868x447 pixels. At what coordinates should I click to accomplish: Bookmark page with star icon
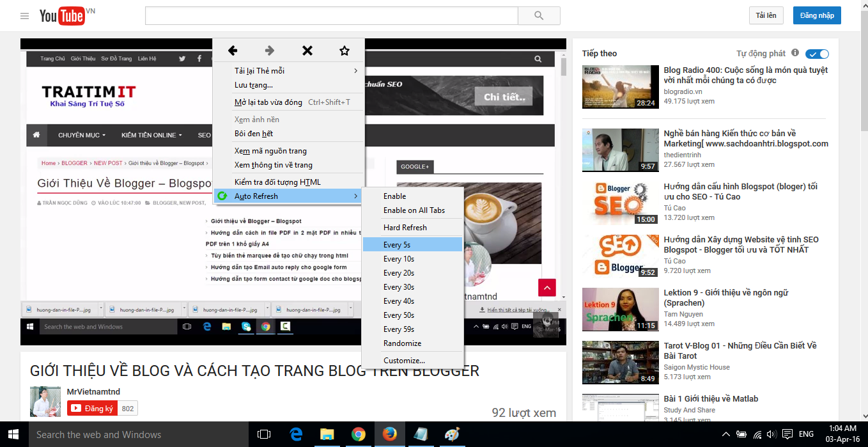click(x=345, y=51)
